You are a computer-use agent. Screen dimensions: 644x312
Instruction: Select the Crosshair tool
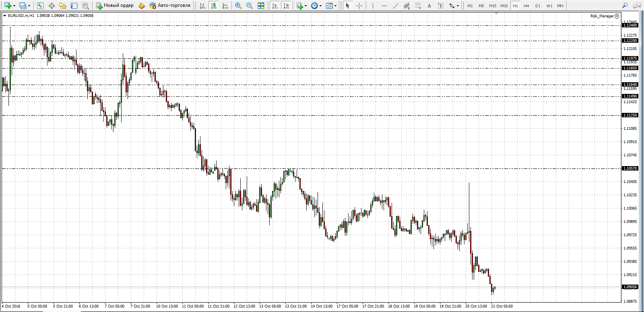pos(359,6)
